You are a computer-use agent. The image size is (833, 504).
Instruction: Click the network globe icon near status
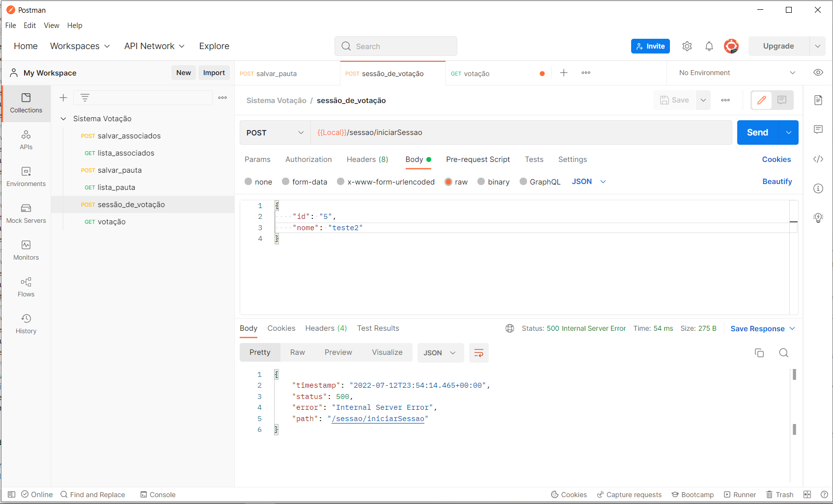point(510,328)
